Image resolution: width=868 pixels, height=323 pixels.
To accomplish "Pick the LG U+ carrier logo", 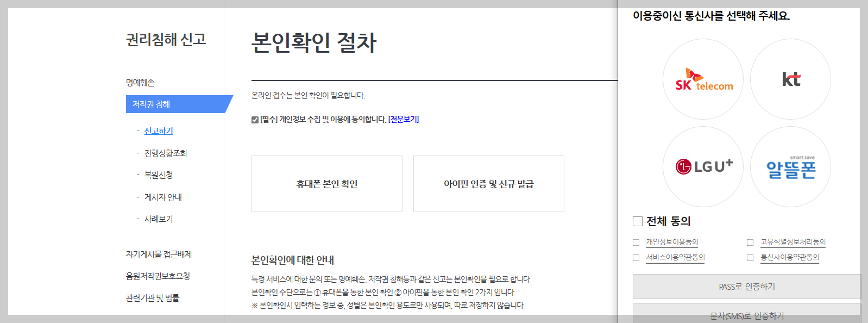I will click(703, 166).
